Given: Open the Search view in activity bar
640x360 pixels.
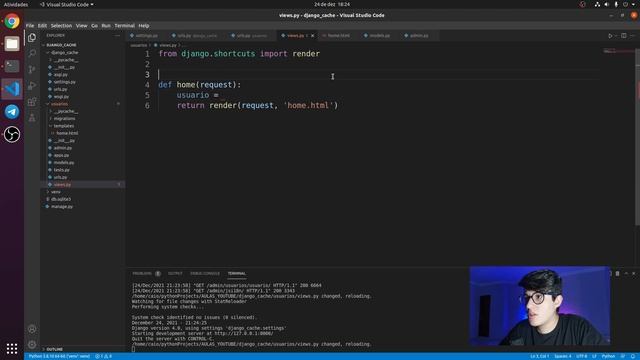Looking at the screenshot, I should (32, 53).
